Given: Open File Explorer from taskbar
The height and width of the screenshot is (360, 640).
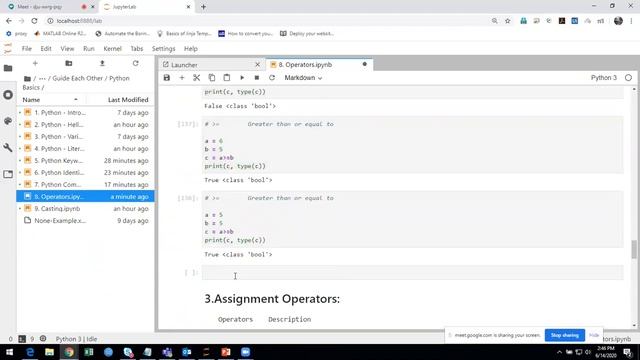Looking at the screenshot, I should [49, 352].
